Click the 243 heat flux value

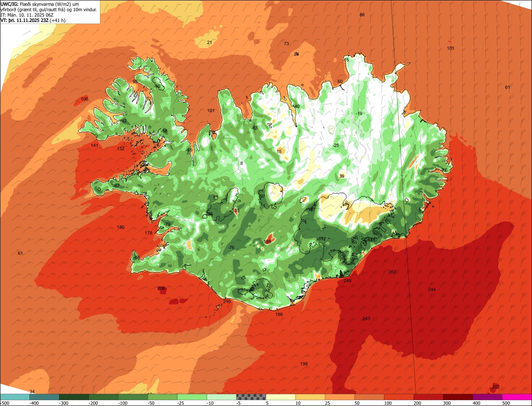(366, 319)
